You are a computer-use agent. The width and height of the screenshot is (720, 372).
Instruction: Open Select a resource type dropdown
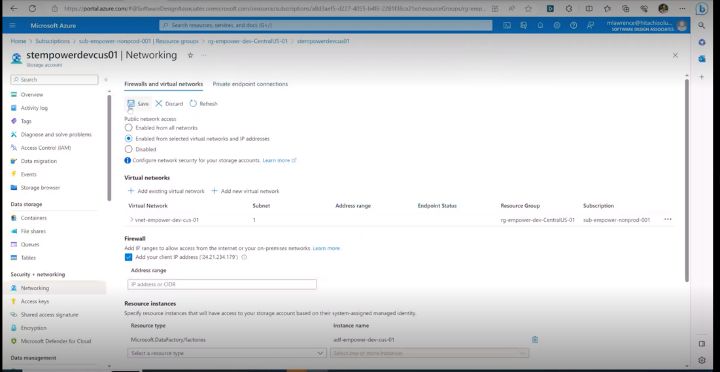point(227,353)
